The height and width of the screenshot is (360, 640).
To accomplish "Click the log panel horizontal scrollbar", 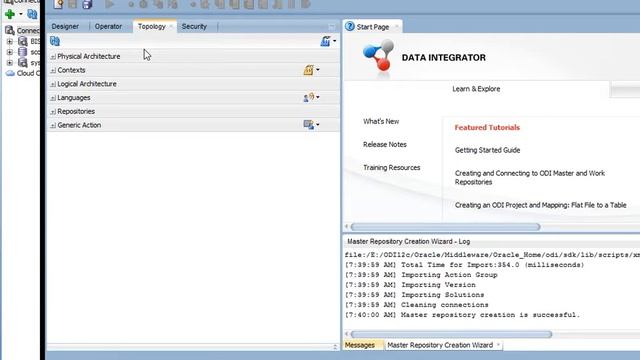I will (x=451, y=334).
